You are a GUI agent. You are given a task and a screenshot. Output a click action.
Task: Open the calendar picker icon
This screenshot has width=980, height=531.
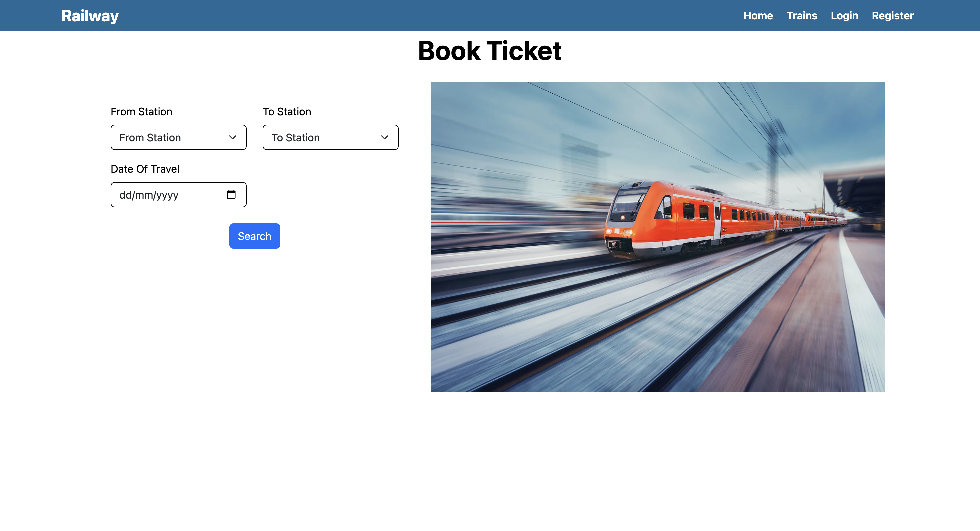(x=231, y=194)
